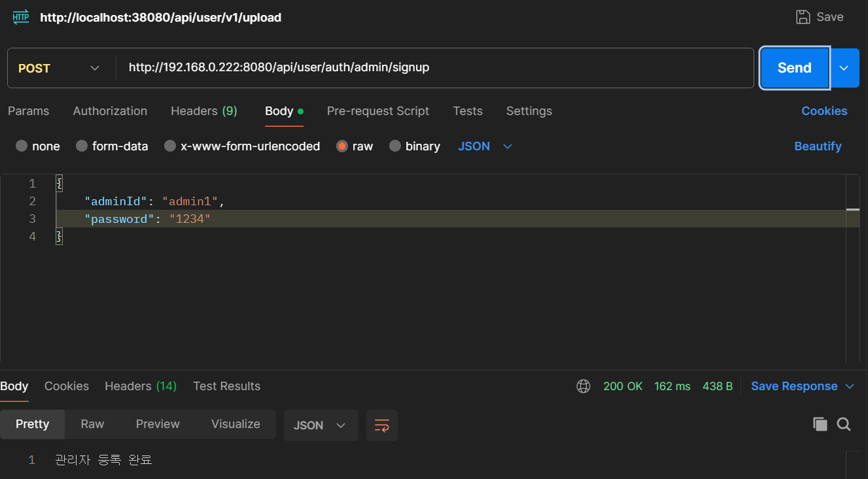Click line number 4 in body editor
The height and width of the screenshot is (479, 868).
33,237
